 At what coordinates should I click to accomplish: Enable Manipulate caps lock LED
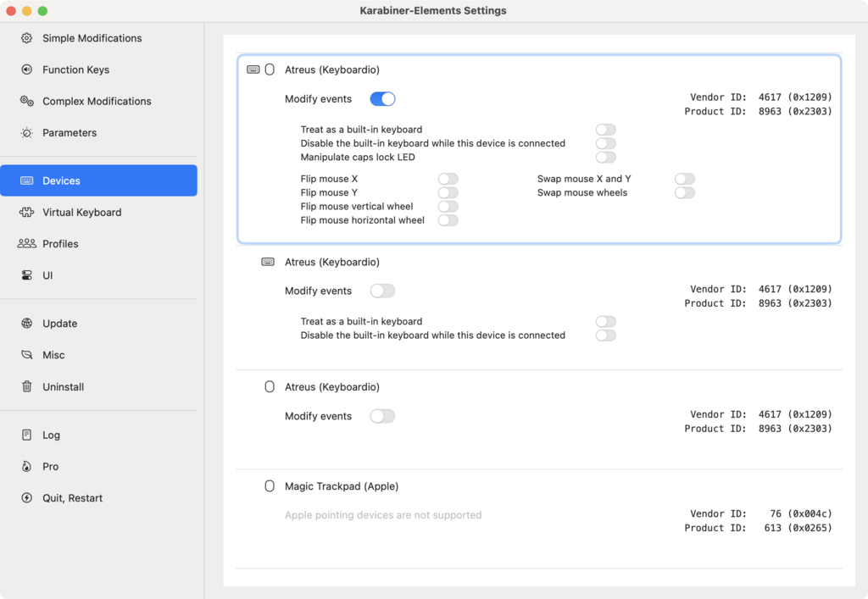tap(606, 157)
